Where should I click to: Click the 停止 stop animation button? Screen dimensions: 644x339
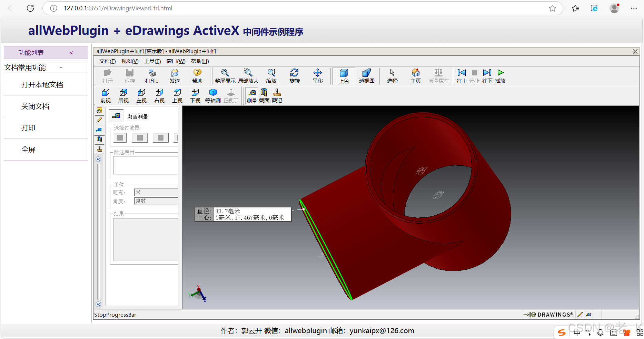click(474, 76)
